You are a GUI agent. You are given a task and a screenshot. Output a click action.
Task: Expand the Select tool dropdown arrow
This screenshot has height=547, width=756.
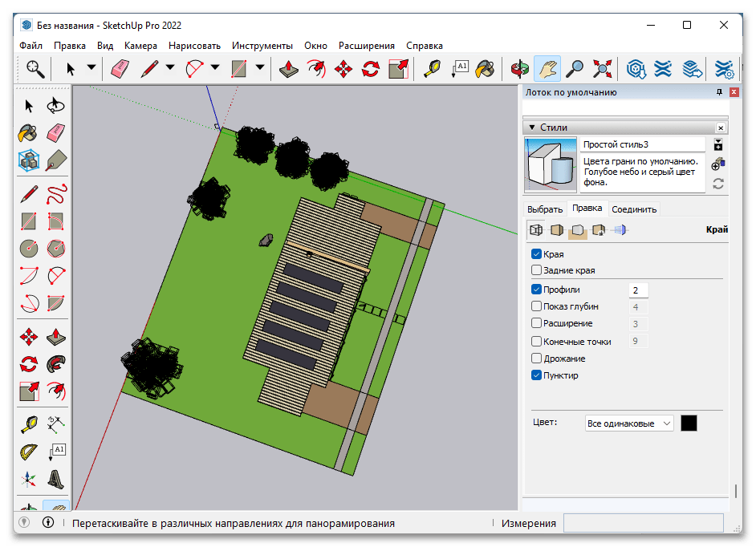(91, 69)
